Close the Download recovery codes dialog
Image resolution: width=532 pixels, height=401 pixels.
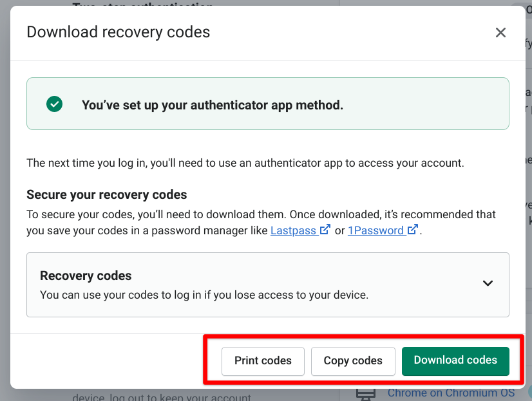coord(500,33)
